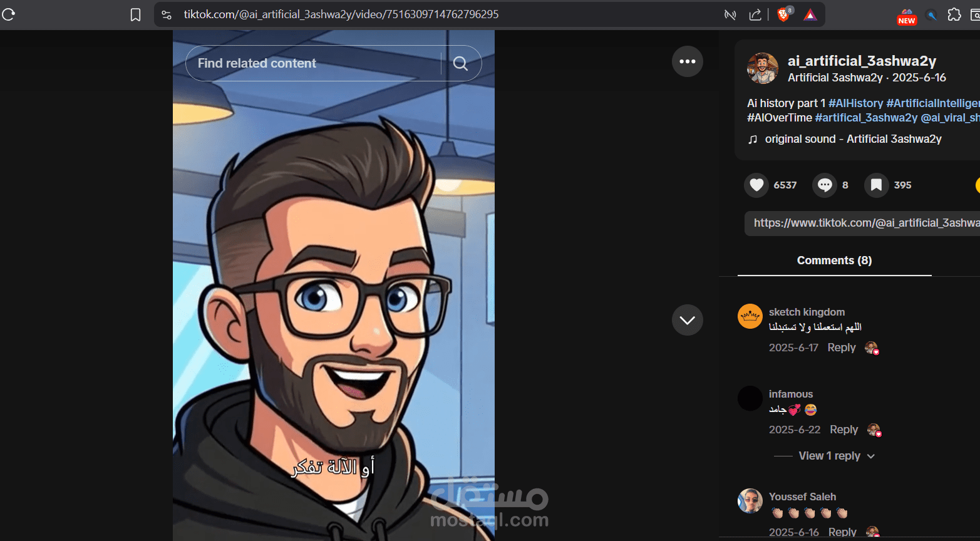This screenshot has width=980, height=541.
Task: Click the muted media indicator icon in address bar
Action: tap(730, 14)
